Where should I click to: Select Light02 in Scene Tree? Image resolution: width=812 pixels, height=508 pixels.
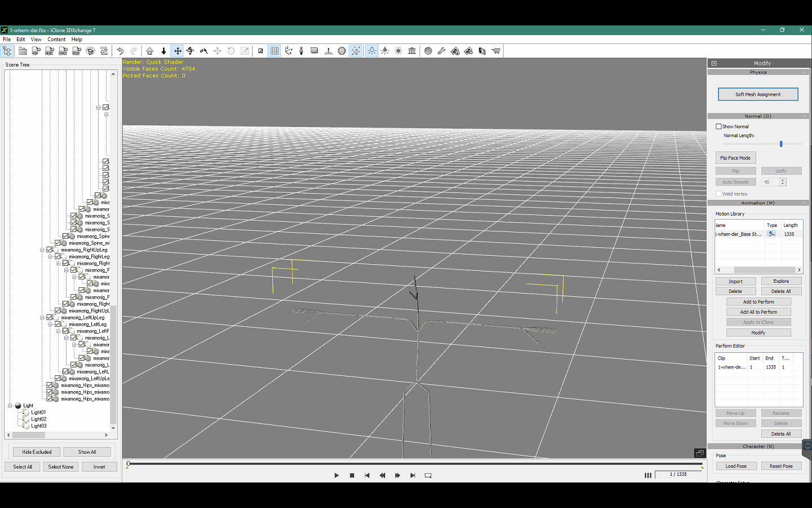[38, 419]
